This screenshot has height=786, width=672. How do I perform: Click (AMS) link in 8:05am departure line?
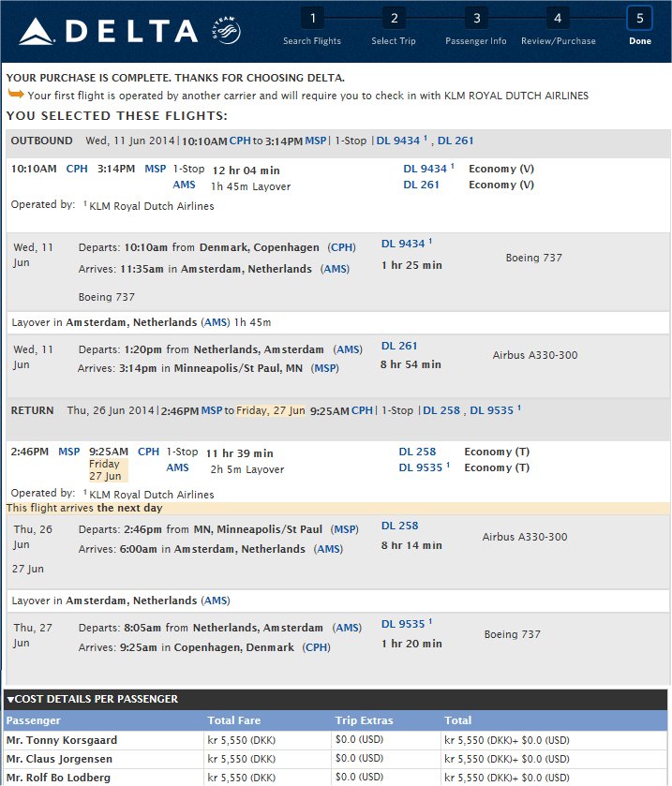tap(347, 628)
